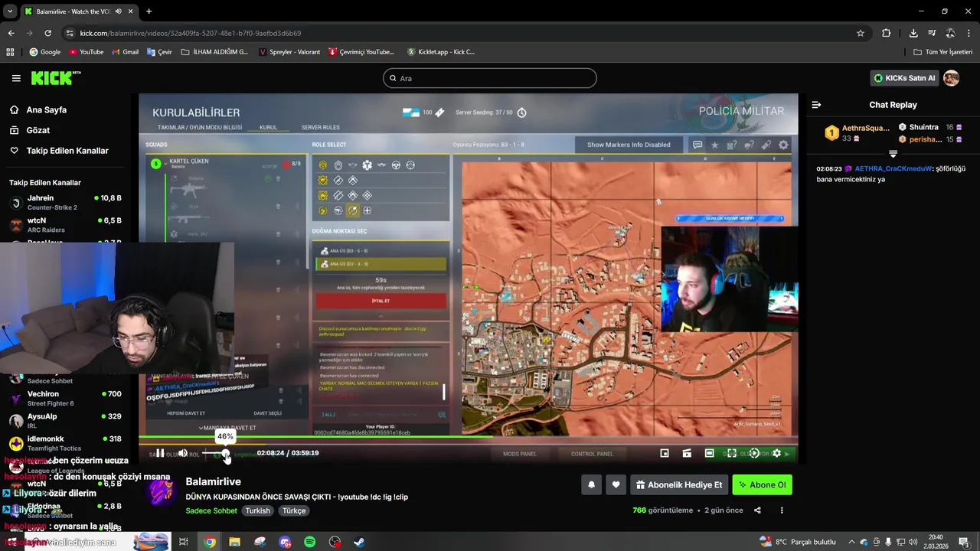Click Abonelik Hediye Et button
Screen dimensions: 980x551
coord(678,484)
